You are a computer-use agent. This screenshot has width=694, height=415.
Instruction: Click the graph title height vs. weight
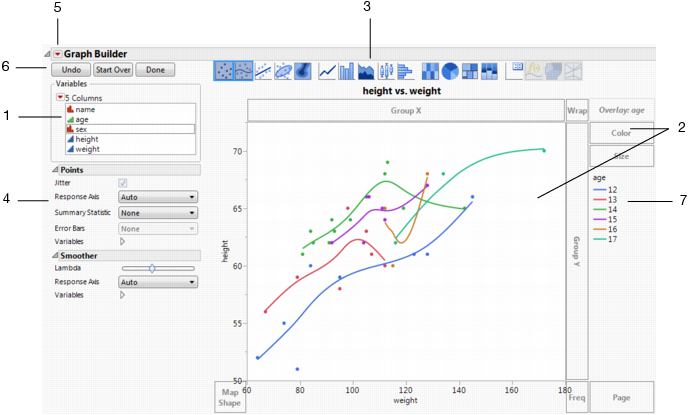[x=401, y=91]
